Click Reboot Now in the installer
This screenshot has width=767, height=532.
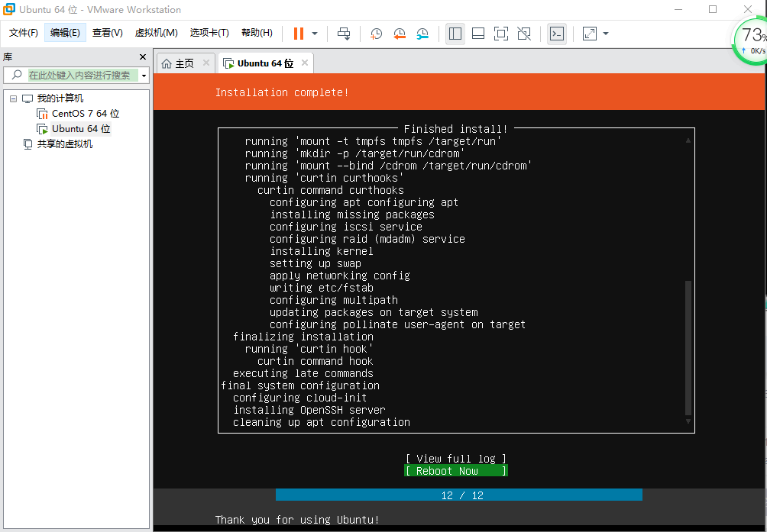(x=456, y=471)
